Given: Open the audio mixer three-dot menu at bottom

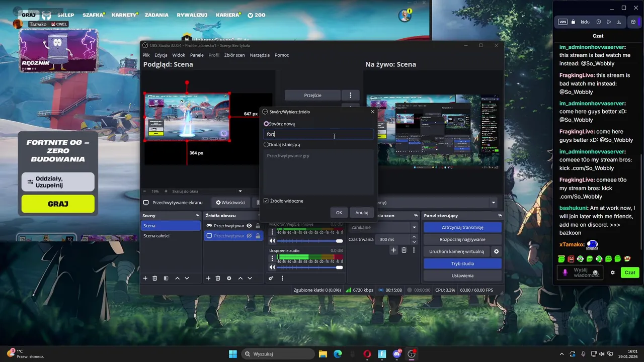Looking at the screenshot, I should (282, 278).
